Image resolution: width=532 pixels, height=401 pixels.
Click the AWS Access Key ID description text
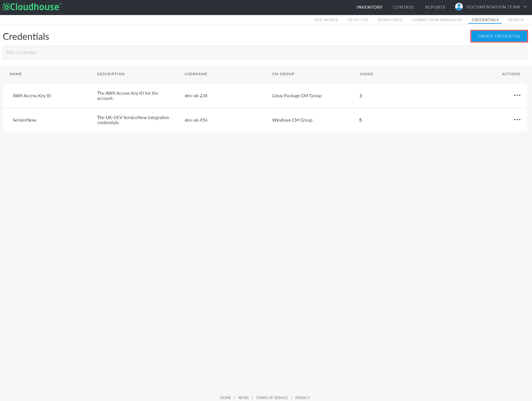pos(128,96)
